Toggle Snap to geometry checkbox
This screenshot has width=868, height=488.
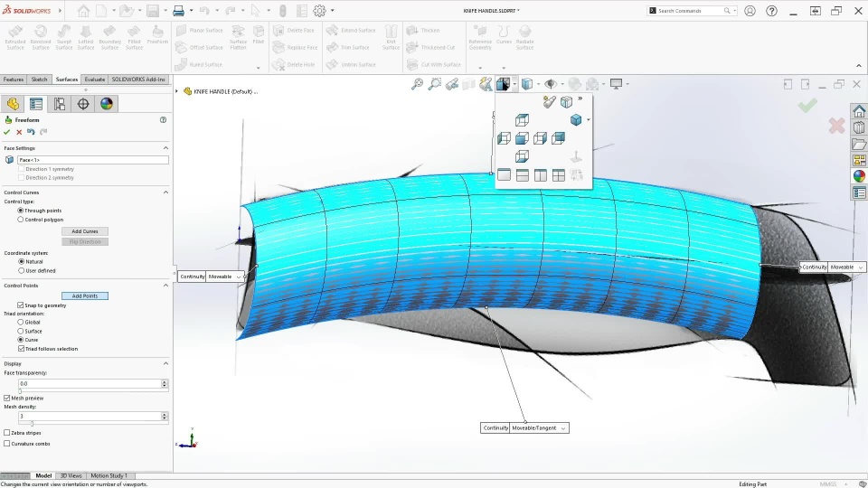click(x=21, y=305)
